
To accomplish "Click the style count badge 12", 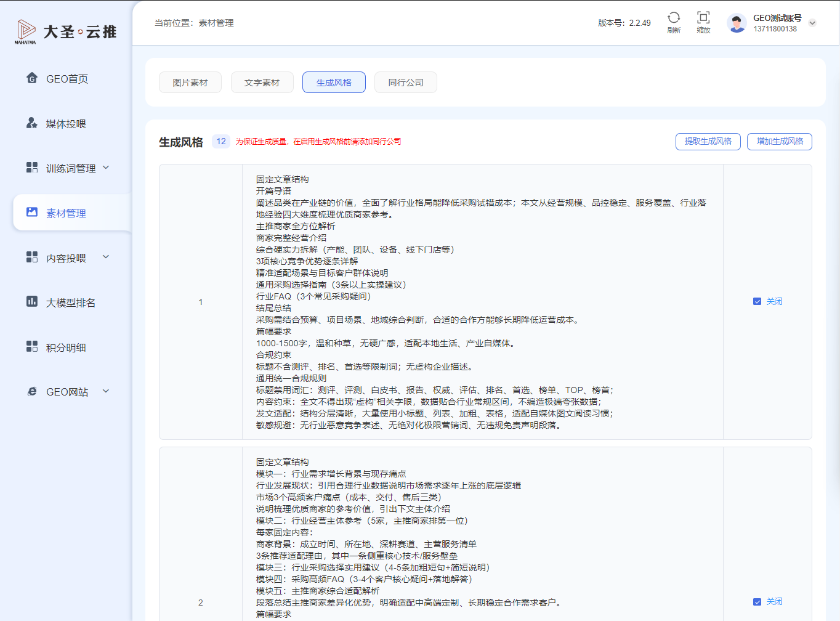I will (x=221, y=141).
